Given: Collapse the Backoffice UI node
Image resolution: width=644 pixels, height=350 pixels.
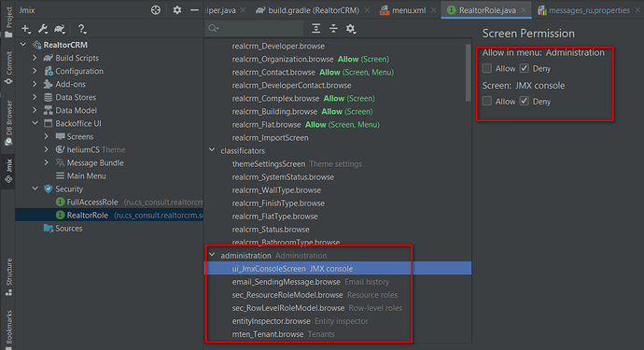Looking at the screenshot, I should coord(35,123).
